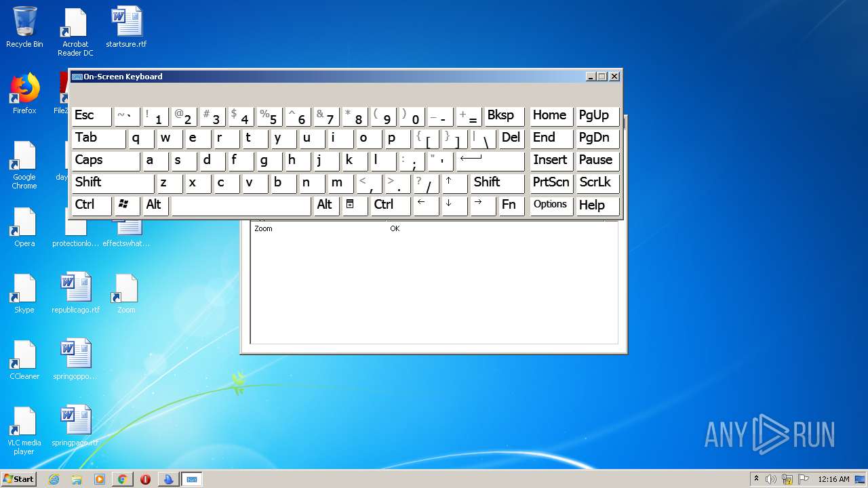Select the Opera desktop shortcut
868x488 pixels.
tap(24, 227)
